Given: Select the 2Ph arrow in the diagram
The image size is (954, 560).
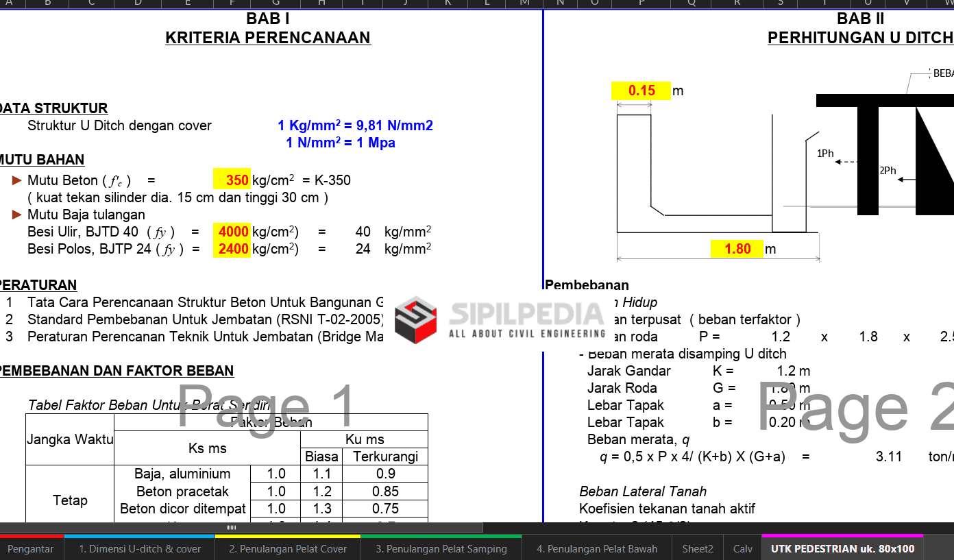Looking at the screenshot, I should click(x=907, y=180).
